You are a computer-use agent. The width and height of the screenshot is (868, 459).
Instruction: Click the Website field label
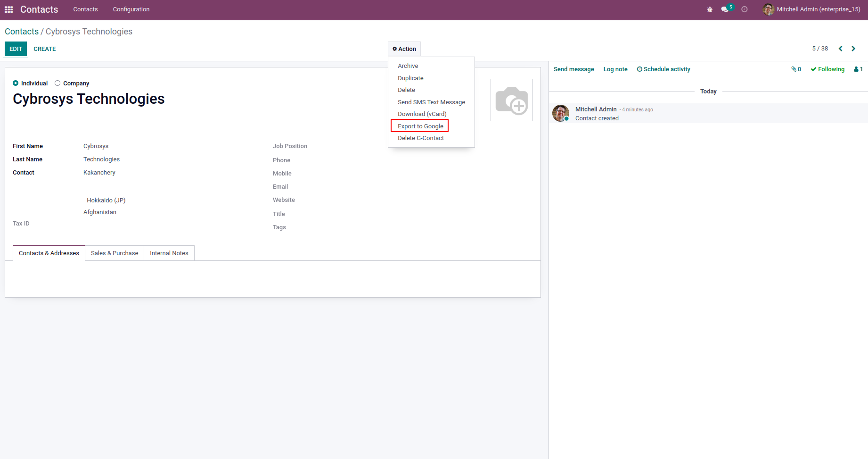(x=284, y=200)
